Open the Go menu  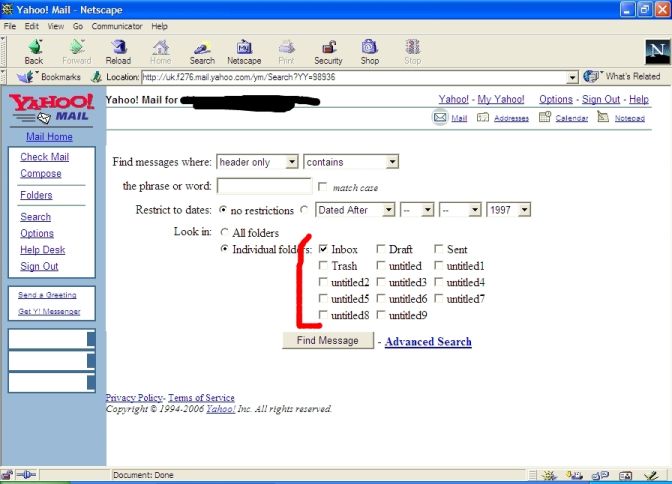click(78, 26)
